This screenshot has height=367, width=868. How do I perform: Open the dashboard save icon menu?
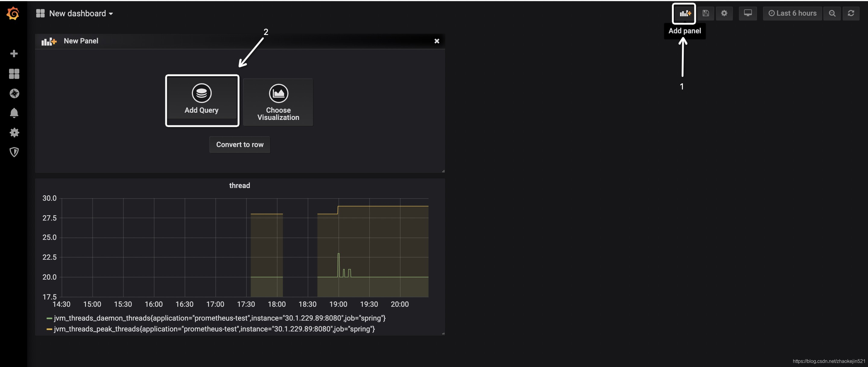click(706, 13)
